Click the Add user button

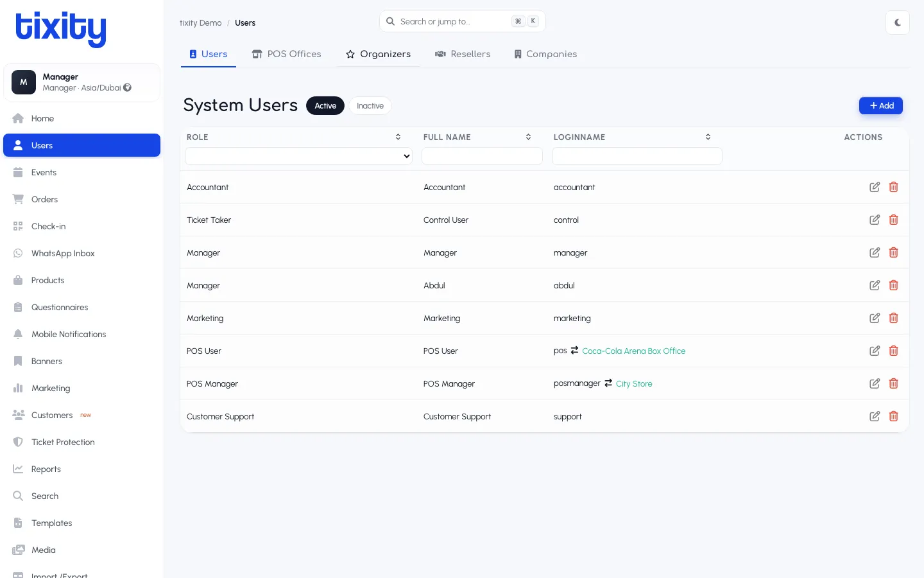(881, 105)
